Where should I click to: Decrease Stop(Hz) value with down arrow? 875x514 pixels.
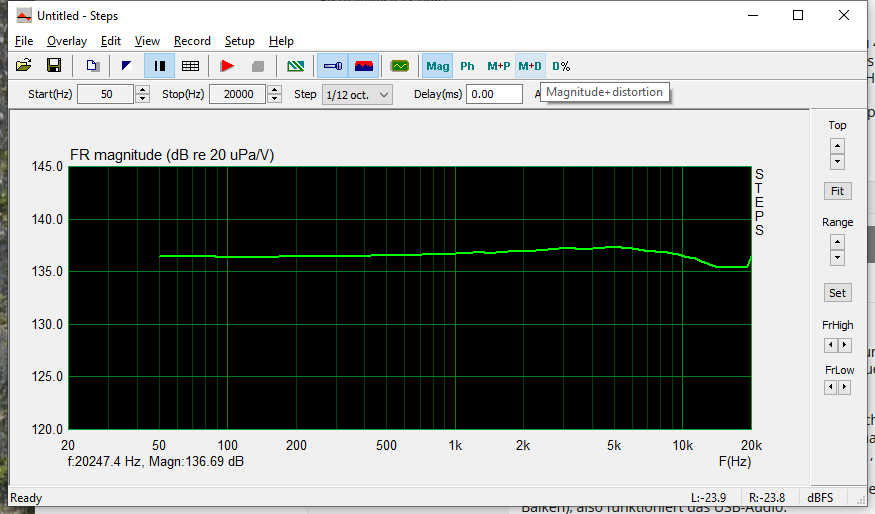click(275, 99)
